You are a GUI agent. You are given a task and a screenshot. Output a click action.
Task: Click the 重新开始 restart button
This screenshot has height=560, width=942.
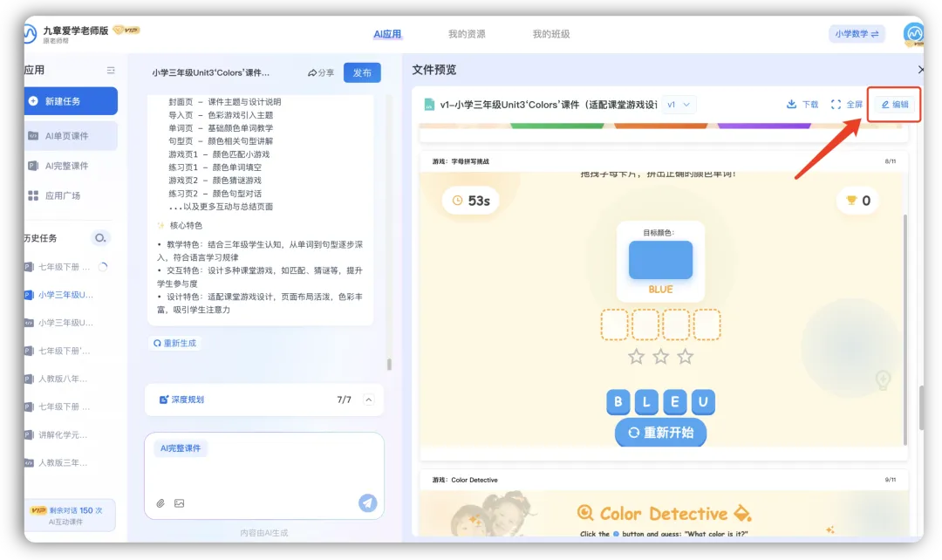coord(660,433)
